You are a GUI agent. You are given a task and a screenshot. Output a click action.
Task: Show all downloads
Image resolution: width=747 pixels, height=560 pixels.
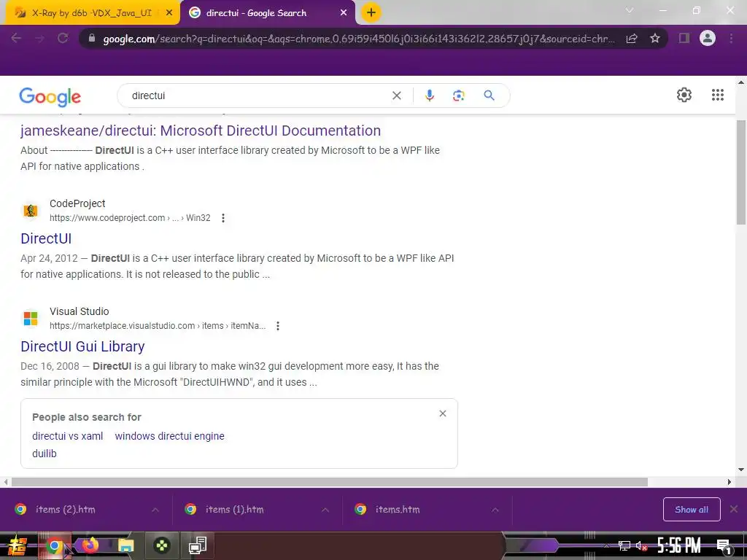coord(692,510)
